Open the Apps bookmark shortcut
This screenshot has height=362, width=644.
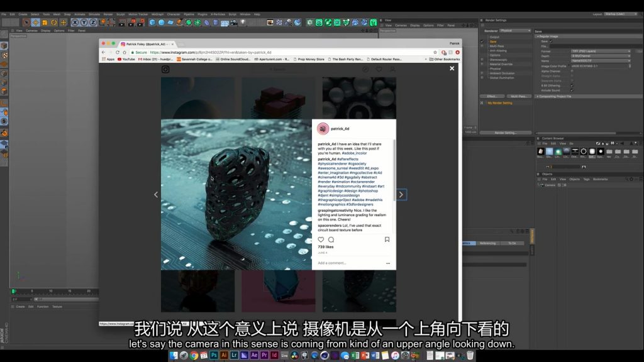[108, 59]
